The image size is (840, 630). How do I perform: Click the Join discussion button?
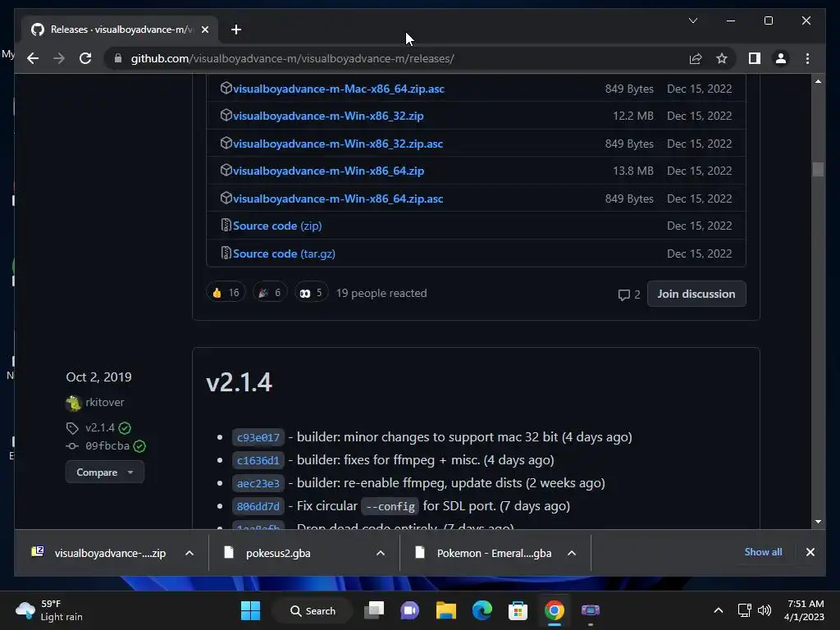pyautogui.click(x=696, y=294)
